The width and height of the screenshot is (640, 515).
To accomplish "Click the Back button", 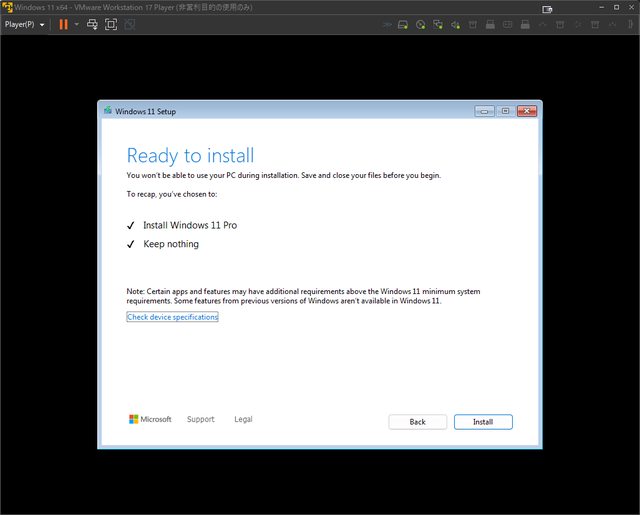I will click(x=417, y=422).
